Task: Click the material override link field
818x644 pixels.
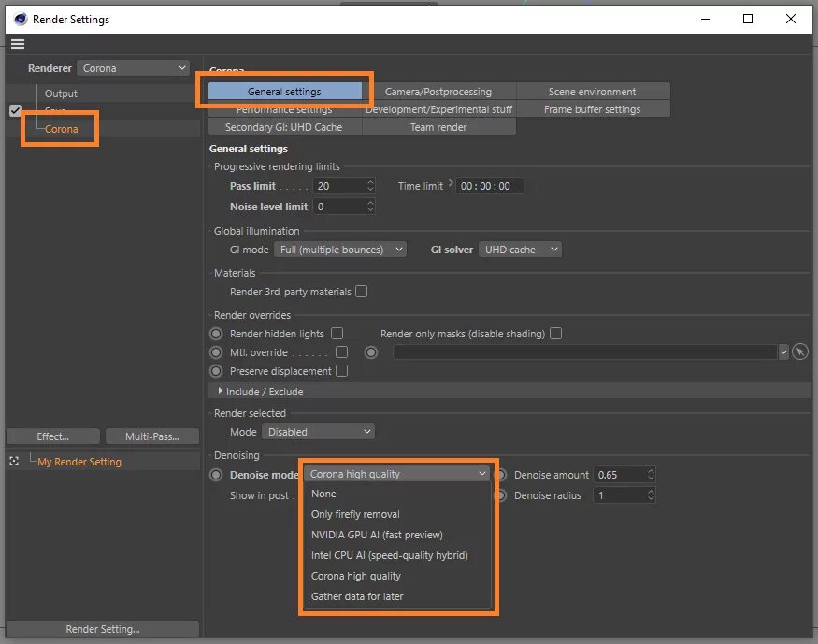Action: (585, 352)
